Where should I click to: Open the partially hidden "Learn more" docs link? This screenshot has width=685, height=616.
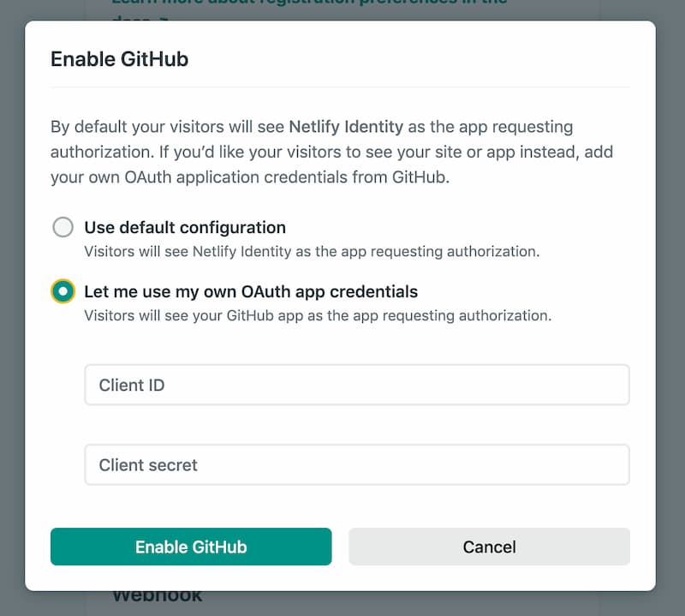308,5
